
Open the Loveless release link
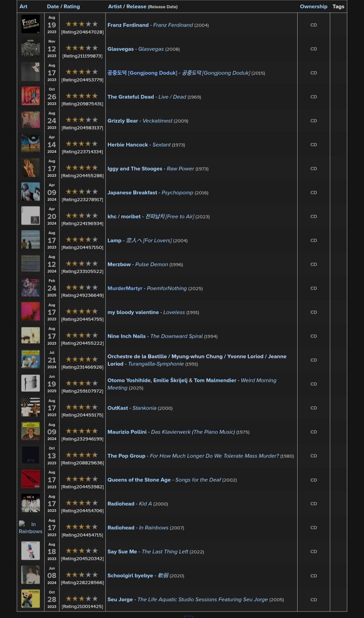tap(174, 312)
